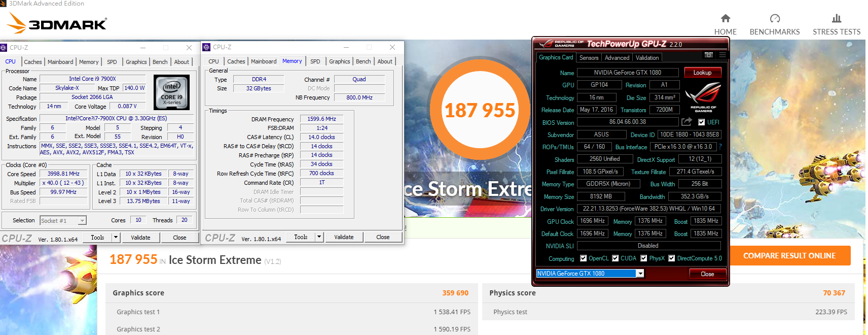Toggle the OpenCL checkbox

(x=583, y=258)
